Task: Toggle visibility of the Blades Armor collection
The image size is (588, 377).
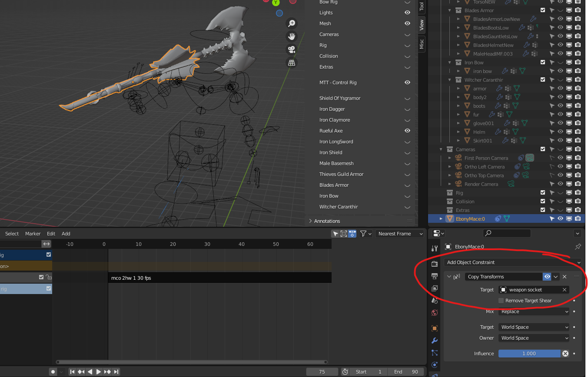Action: pyautogui.click(x=560, y=10)
